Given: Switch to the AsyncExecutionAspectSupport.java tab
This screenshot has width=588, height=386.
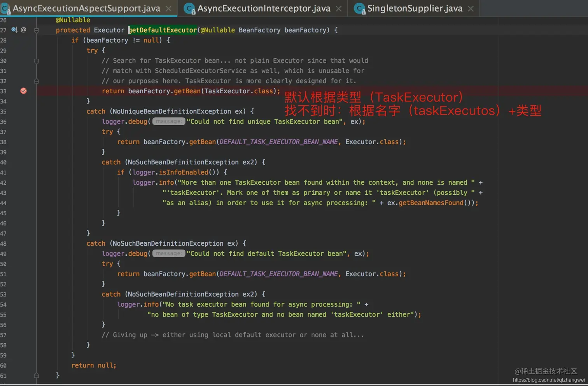Looking at the screenshot, I should (x=86, y=8).
